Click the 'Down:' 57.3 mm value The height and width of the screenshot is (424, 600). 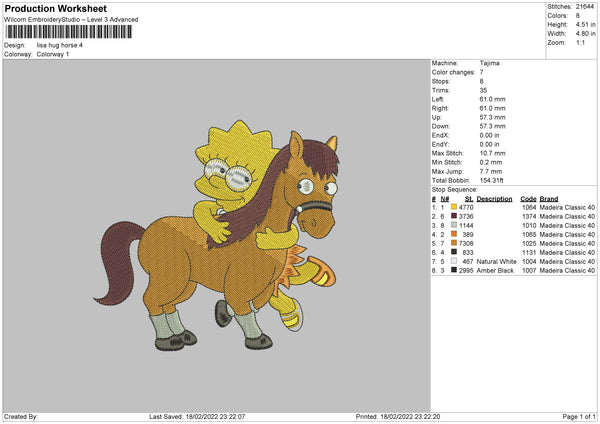492,126
